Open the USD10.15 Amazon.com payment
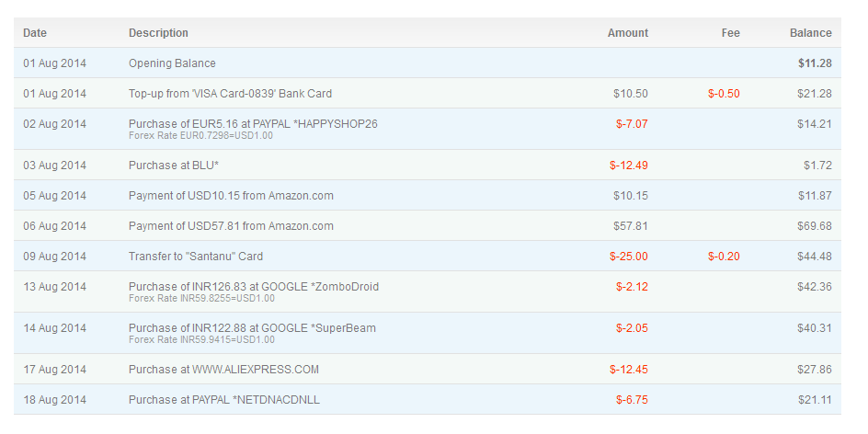 click(231, 196)
